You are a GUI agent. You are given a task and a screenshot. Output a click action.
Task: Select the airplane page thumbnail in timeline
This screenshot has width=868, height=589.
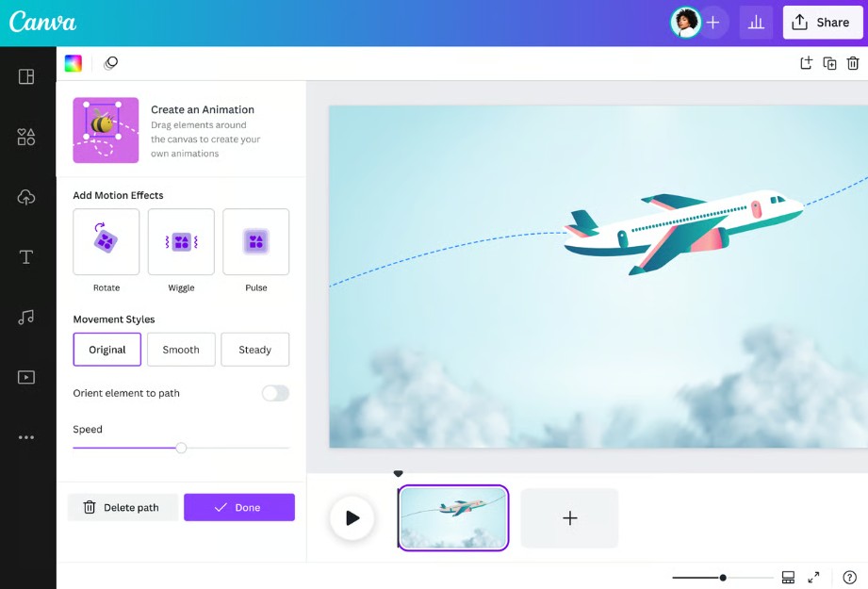tap(453, 517)
